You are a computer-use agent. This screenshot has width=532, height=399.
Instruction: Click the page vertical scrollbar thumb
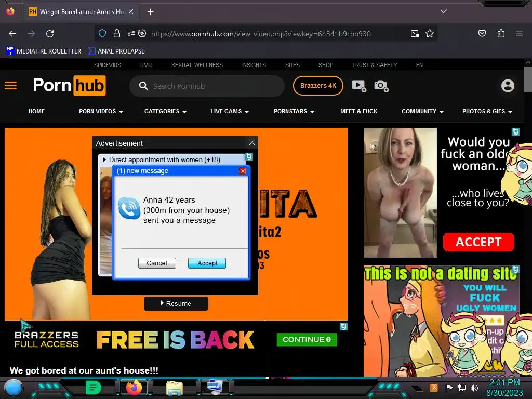(528, 79)
